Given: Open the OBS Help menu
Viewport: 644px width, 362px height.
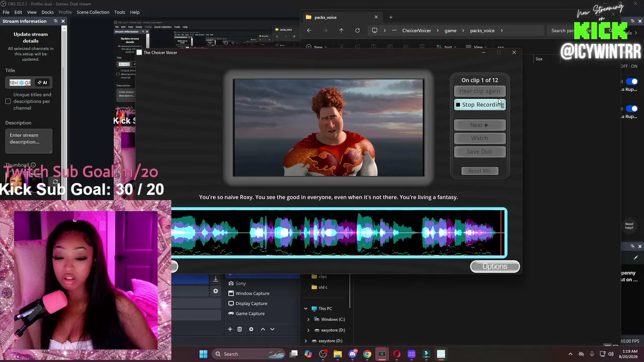Looking at the screenshot, I should [135, 12].
